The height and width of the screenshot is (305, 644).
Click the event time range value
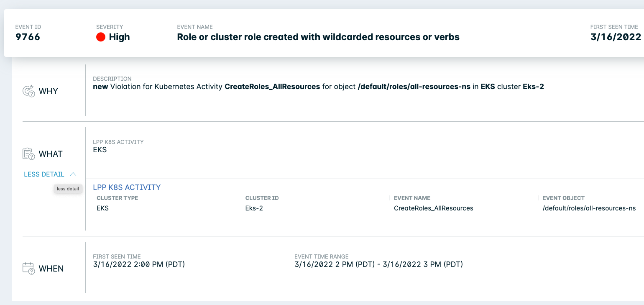tap(378, 264)
